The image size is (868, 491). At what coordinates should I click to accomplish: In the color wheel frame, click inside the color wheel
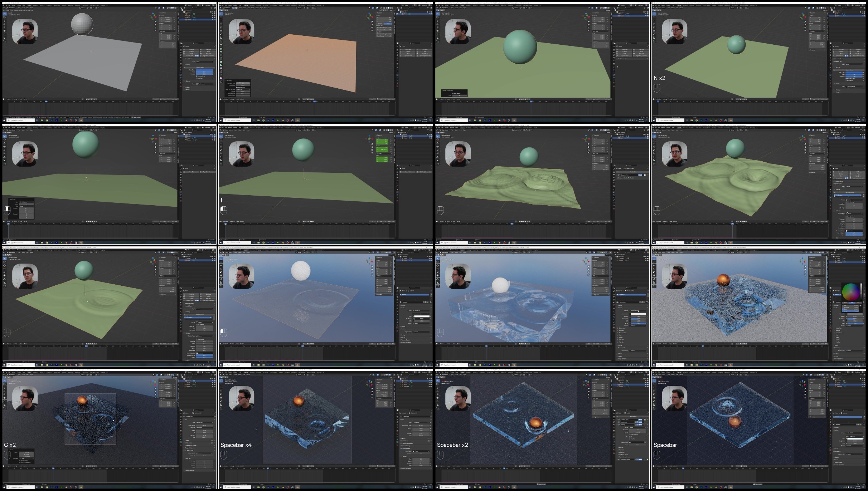point(851,292)
